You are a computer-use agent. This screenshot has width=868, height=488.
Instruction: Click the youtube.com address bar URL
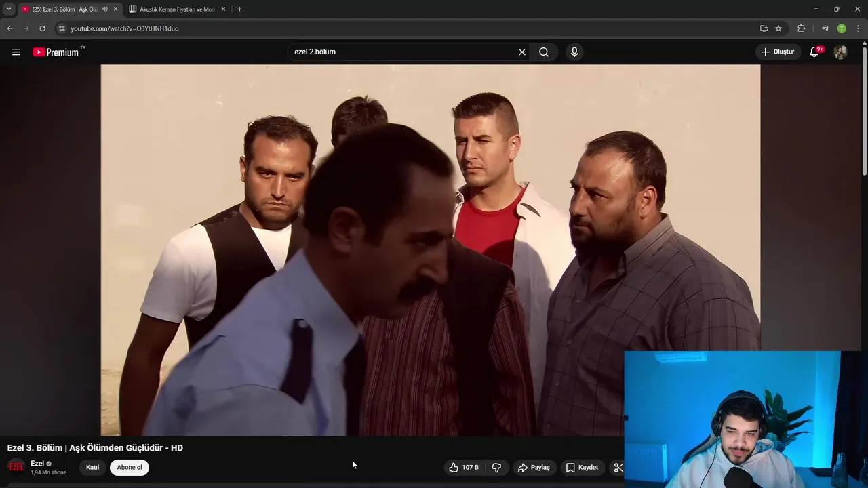tap(125, 28)
